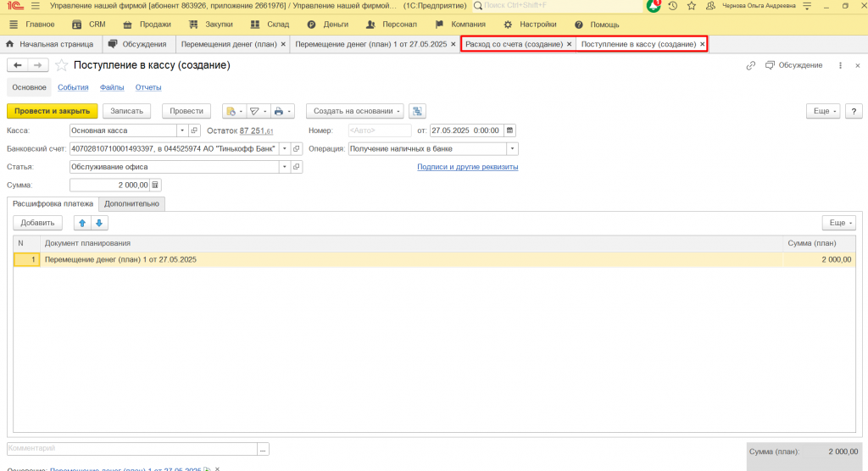Close the form with the X icon
The height and width of the screenshot is (471, 868).
pyautogui.click(x=858, y=65)
